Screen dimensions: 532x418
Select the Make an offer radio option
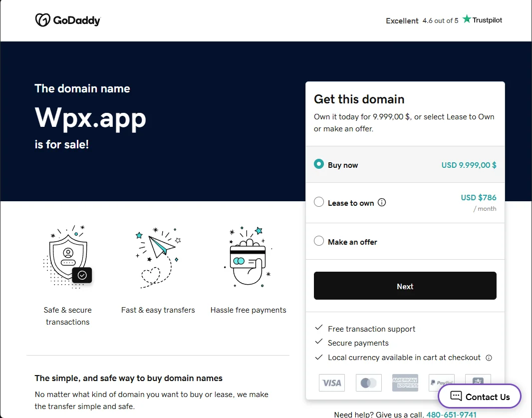(x=318, y=241)
